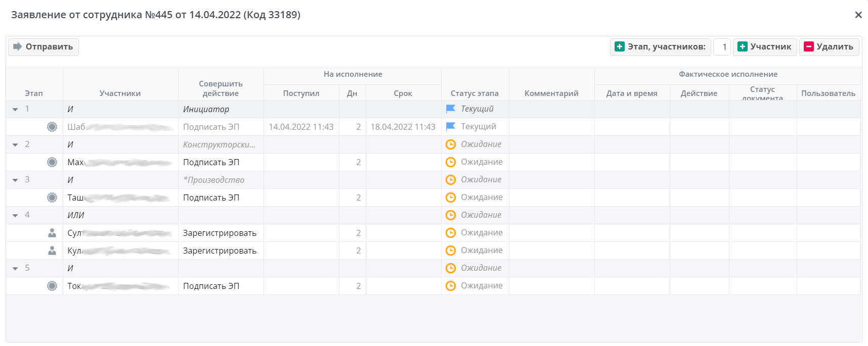Collapse stage 2 tree row
The width and height of the screenshot is (868, 346).
coord(15,145)
